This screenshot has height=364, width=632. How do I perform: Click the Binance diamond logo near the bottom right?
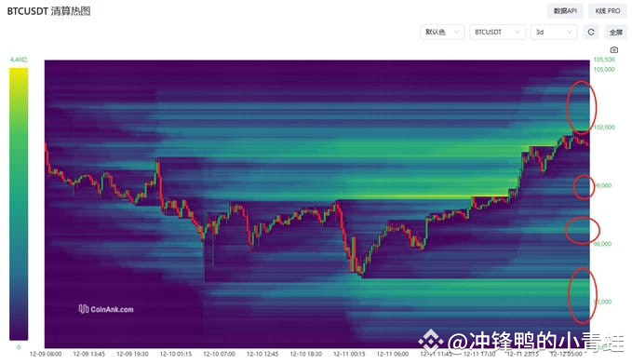pos(430,341)
